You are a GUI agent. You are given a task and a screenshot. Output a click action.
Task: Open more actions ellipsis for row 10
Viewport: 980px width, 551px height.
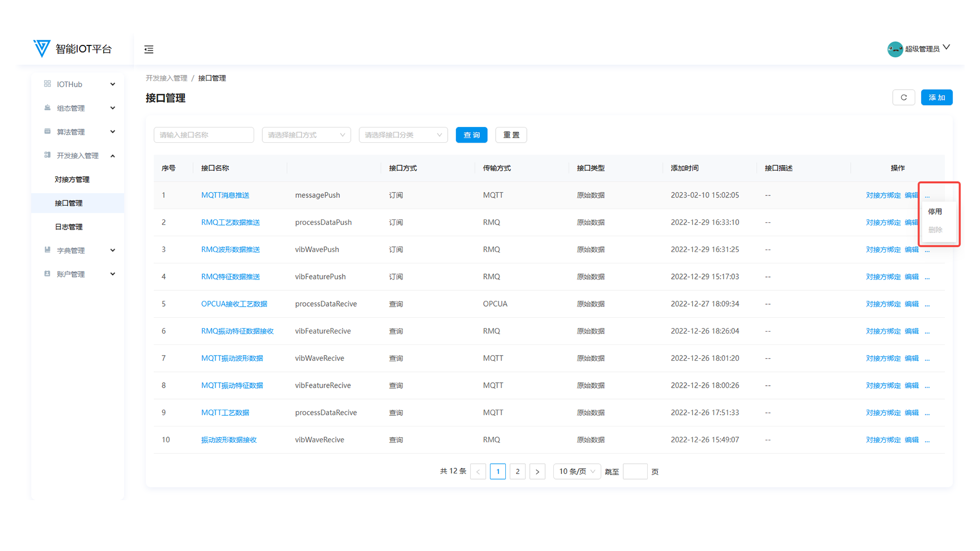(x=927, y=440)
